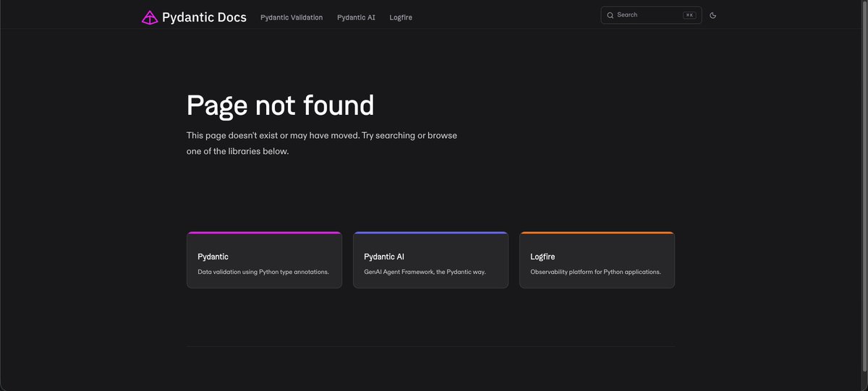868x391 pixels.
Task: Click 'GenAI Agent Framework, the Pydantic way.' text
Action: (425, 272)
